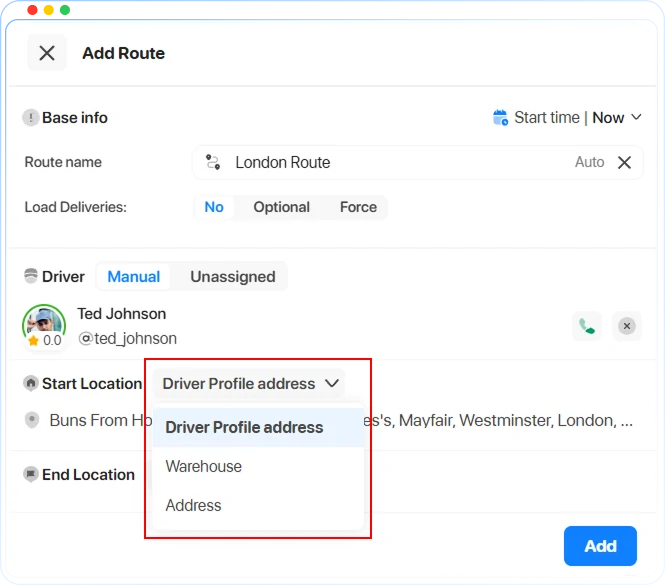Image resolution: width=665 pixels, height=585 pixels.
Task: Click the Start time label
Action: (x=547, y=118)
